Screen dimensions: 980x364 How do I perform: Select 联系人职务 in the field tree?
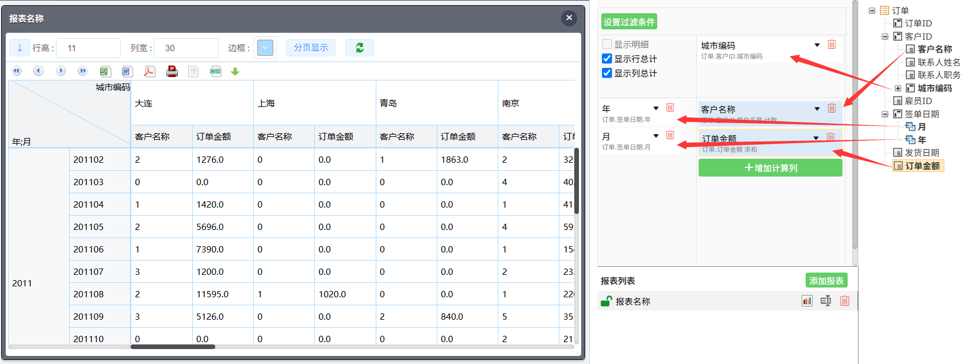(x=939, y=75)
